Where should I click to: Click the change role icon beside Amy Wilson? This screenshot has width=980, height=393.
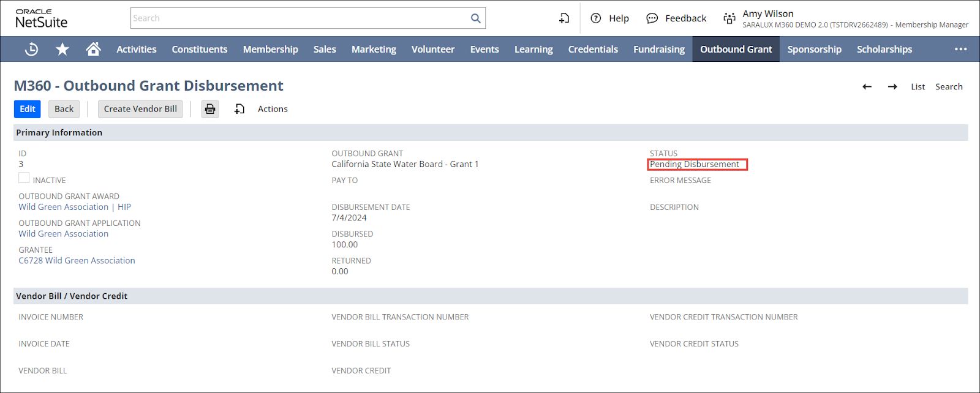click(729, 18)
